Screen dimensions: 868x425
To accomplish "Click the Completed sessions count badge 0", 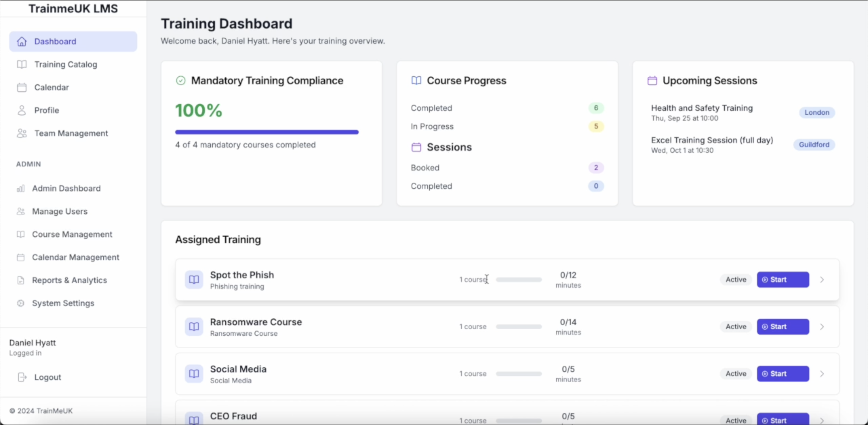I will (596, 186).
